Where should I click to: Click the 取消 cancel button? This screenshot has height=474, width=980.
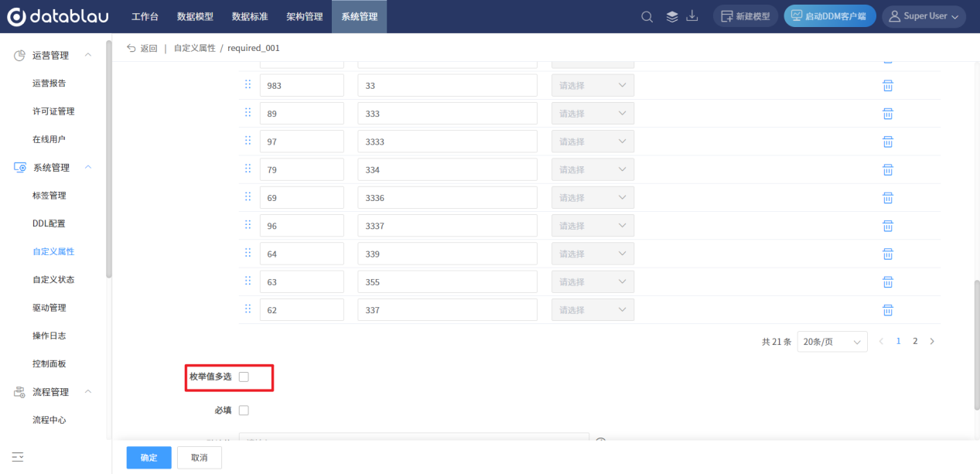[x=200, y=458]
